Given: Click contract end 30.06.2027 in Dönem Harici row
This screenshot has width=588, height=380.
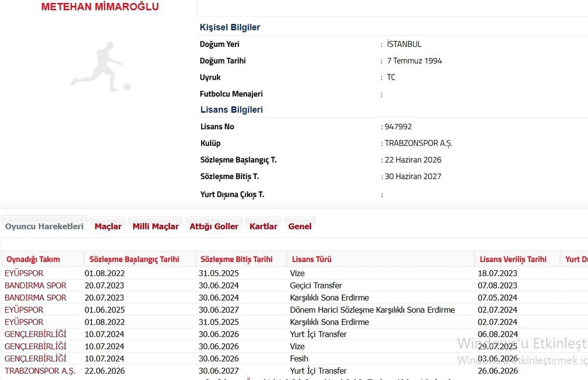Looking at the screenshot, I should 219,310.
